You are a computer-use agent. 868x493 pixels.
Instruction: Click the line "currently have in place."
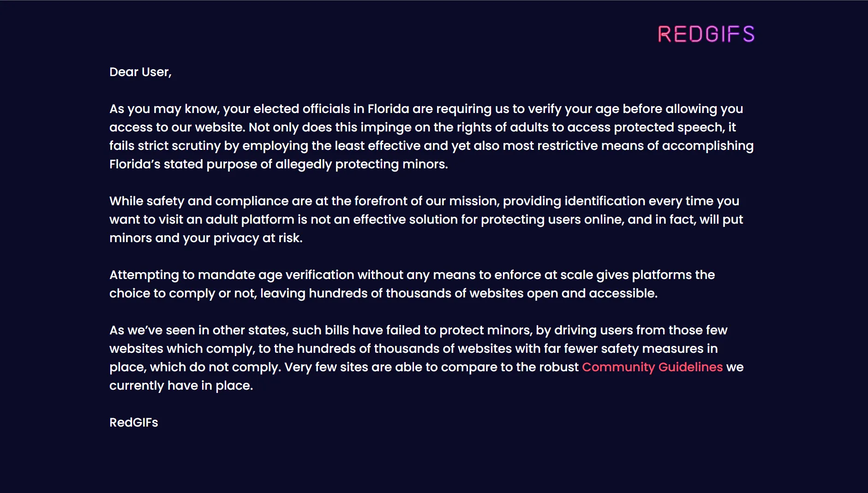[181, 386]
